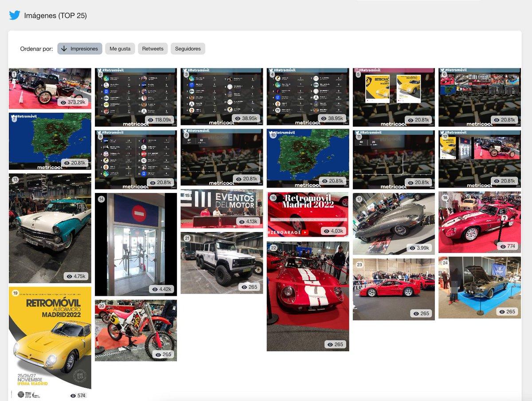
Task: Open image 23 red Ferrari F40
Action: (x=394, y=289)
